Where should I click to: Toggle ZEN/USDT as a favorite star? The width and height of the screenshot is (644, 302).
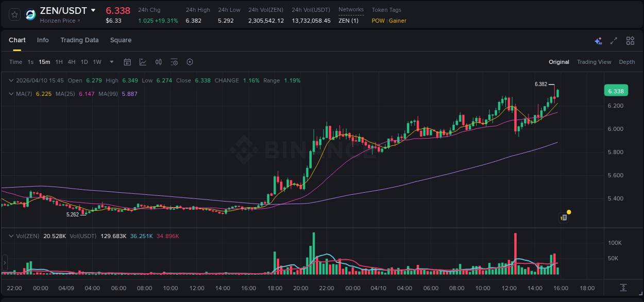pyautogui.click(x=14, y=14)
